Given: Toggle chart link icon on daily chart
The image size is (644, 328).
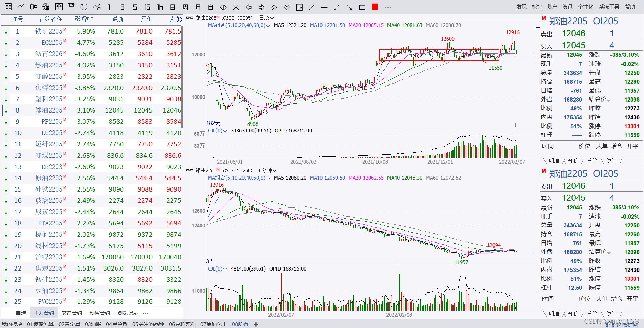Looking at the screenshot, I should [x=189, y=18].
